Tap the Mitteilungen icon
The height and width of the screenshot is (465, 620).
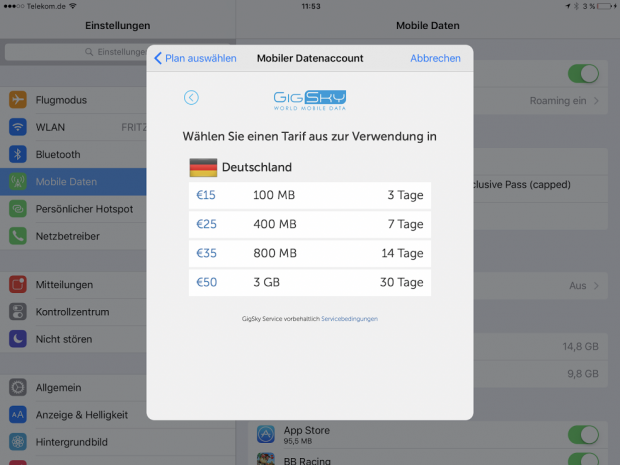point(18,284)
